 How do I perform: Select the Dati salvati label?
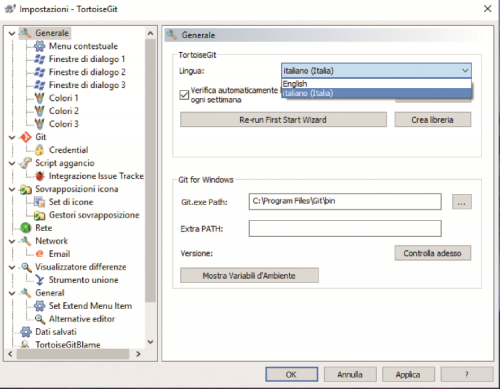pos(56,332)
